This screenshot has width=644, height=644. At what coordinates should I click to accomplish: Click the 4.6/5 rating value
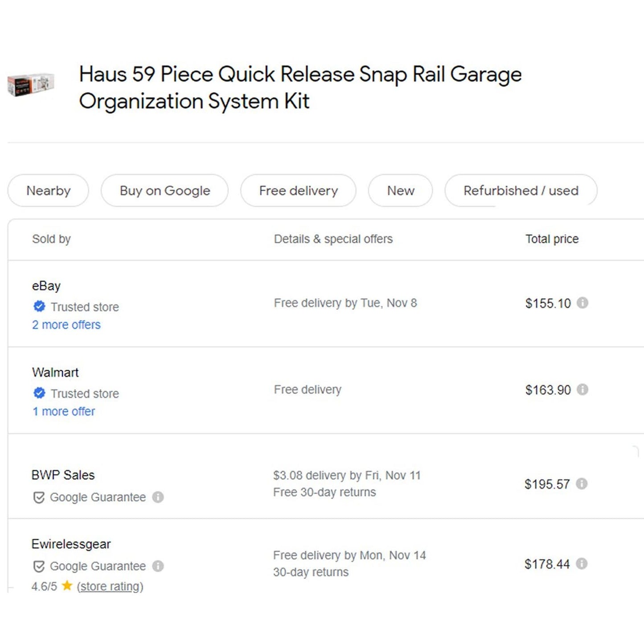(44, 587)
